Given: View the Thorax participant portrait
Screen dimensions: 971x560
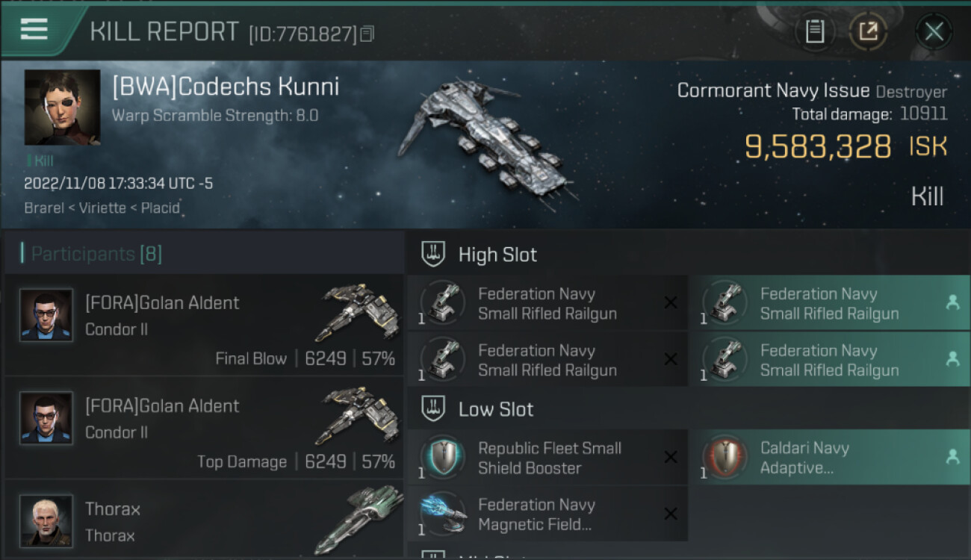Looking at the screenshot, I should 46,520.
